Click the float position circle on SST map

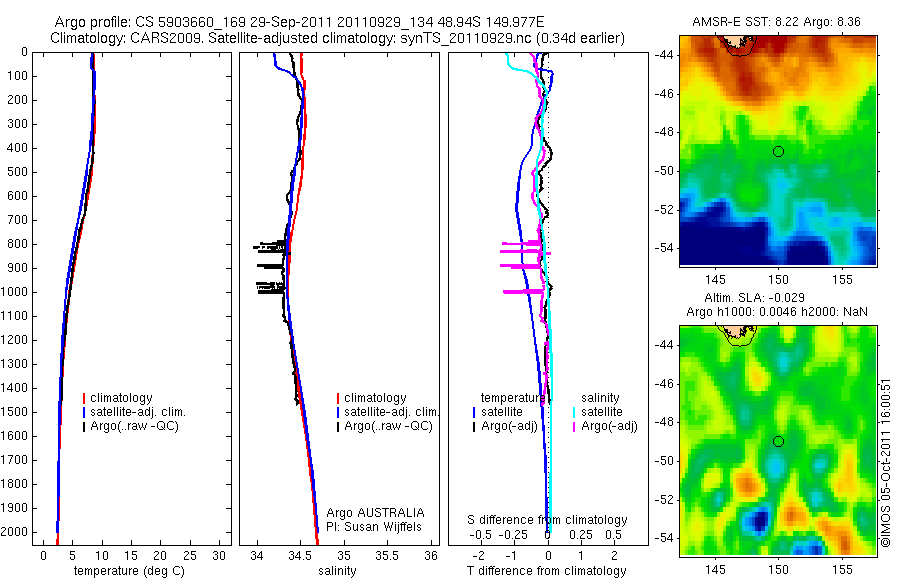(778, 152)
